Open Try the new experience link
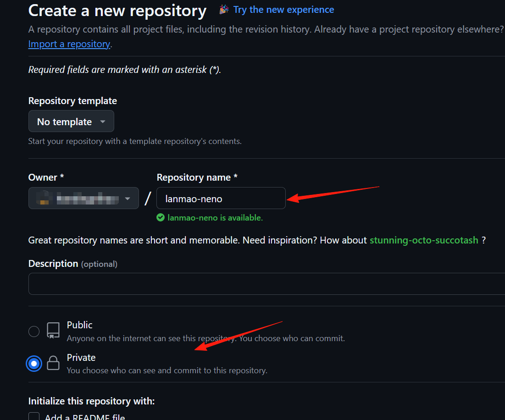Screen dimensions: 505x420 283,10
